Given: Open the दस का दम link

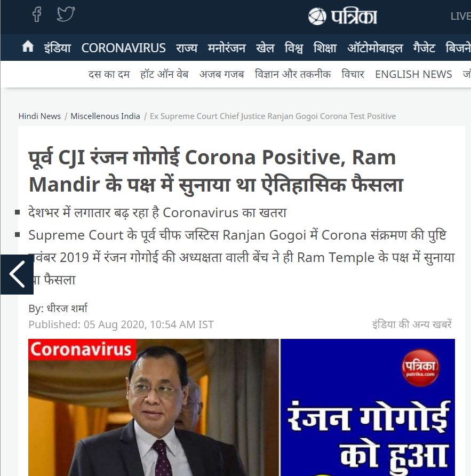Looking at the screenshot, I should point(109,74).
